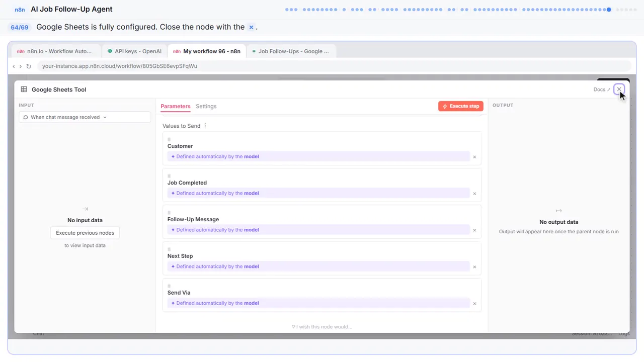
Task: Click the Execute previous nodes button
Action: pos(85,233)
